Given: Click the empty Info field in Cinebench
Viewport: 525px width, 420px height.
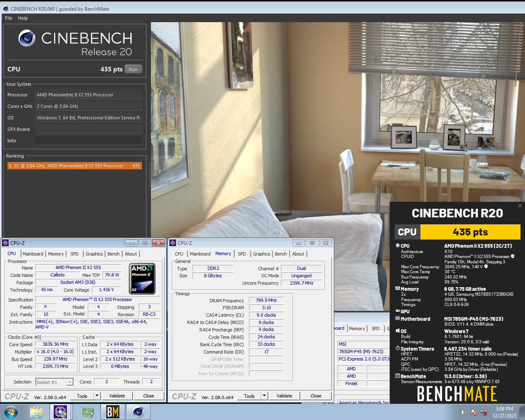Looking at the screenshot, I should point(88,141).
